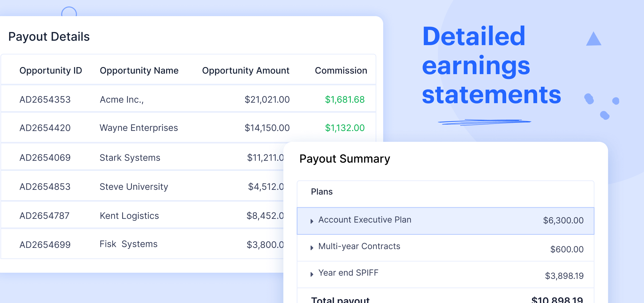The height and width of the screenshot is (303, 644).
Task: Select the Steve University row
Action: point(134,187)
